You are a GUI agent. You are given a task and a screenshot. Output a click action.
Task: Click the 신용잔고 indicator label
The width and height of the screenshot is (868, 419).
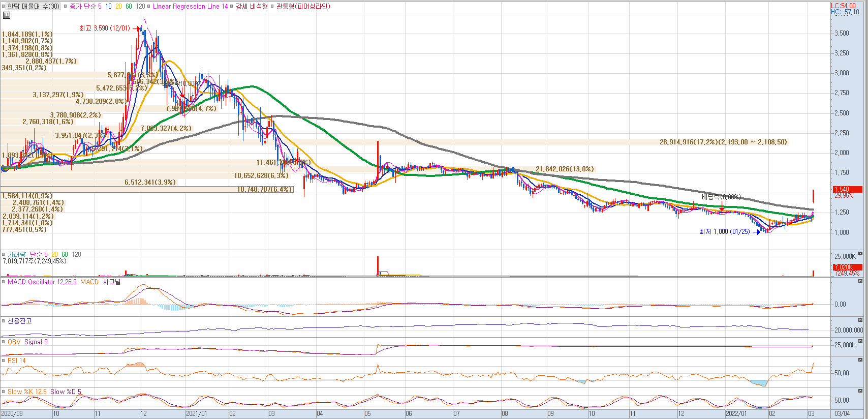coord(19,321)
